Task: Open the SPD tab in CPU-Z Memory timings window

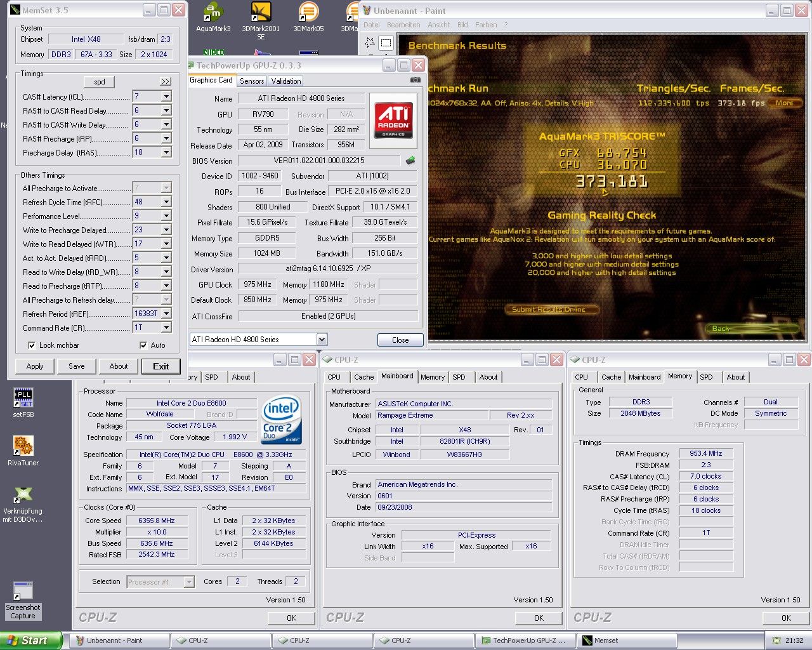Action: pyautogui.click(x=706, y=377)
